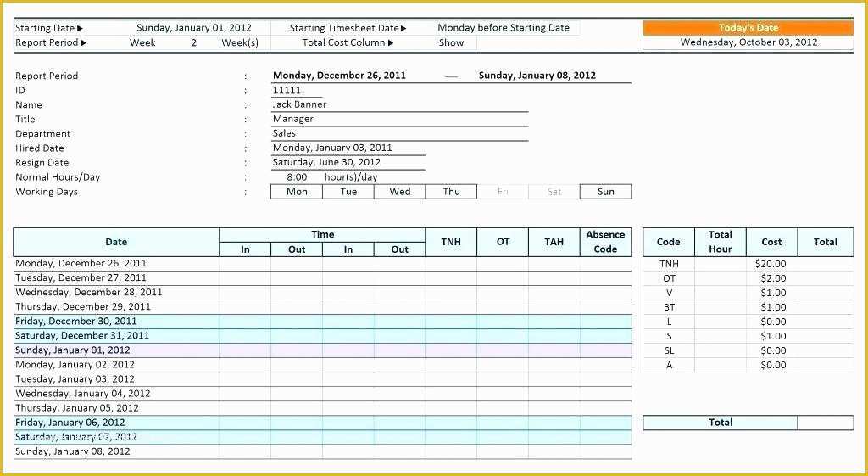This screenshot has width=868, height=476.
Task: Click the Normal Hours/Day value 8:00
Action: [x=297, y=177]
